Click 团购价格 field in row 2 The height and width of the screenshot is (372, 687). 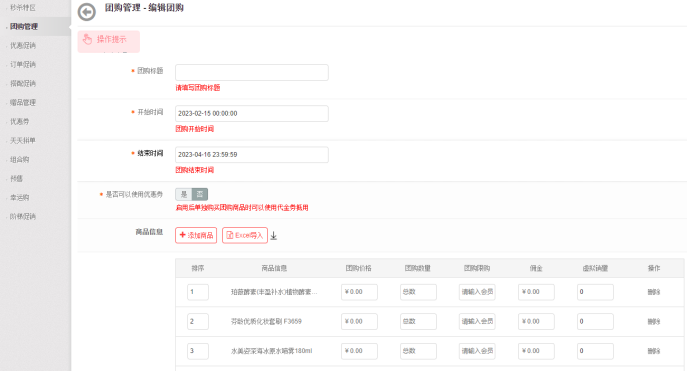pos(359,321)
